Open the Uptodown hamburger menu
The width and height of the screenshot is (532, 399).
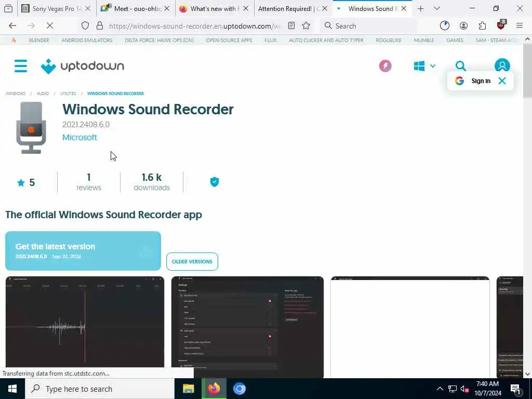21,66
